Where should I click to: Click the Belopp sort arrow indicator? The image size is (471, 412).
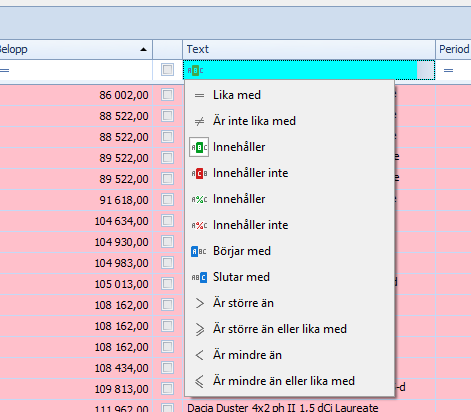(x=143, y=49)
